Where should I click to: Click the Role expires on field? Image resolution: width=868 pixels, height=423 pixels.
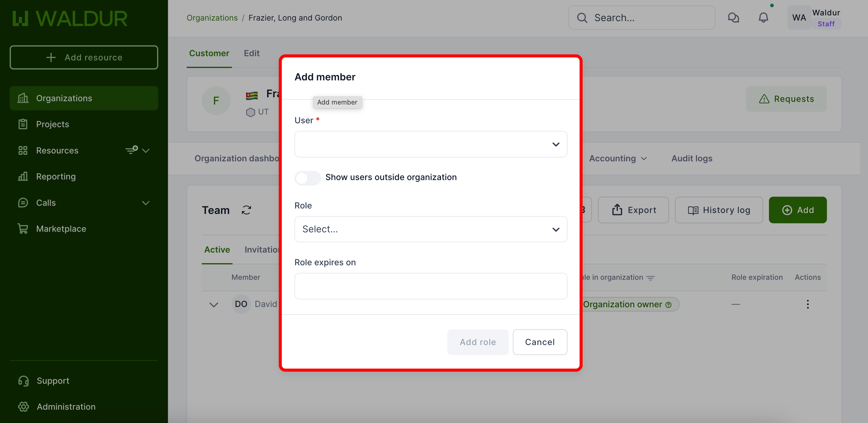pos(430,286)
